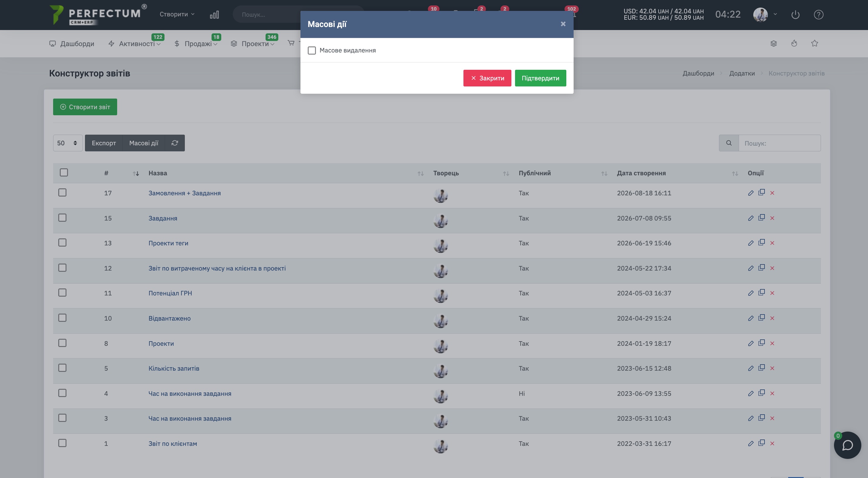Screen dimensions: 868x478
Task: Open the statistics bar chart icon in header
Action: click(x=214, y=15)
